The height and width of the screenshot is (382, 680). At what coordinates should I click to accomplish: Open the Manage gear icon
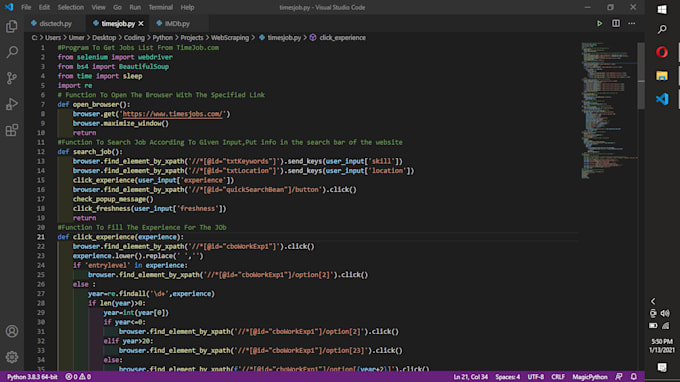pos(12,357)
